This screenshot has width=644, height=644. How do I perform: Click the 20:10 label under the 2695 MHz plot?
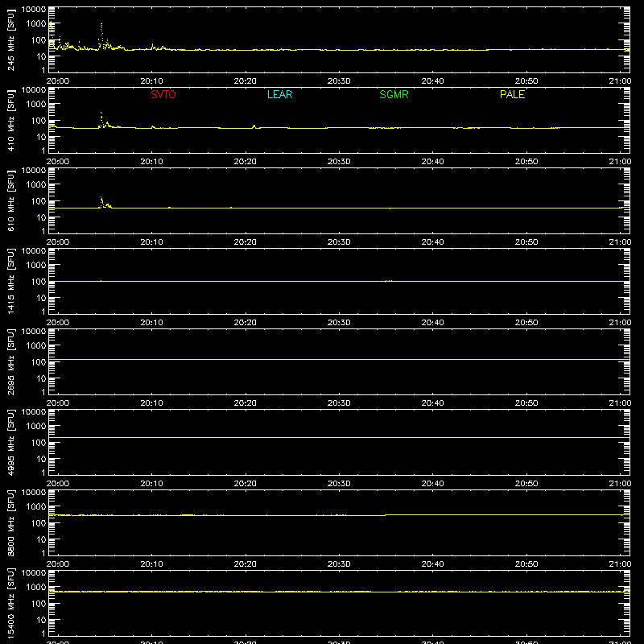[151, 403]
